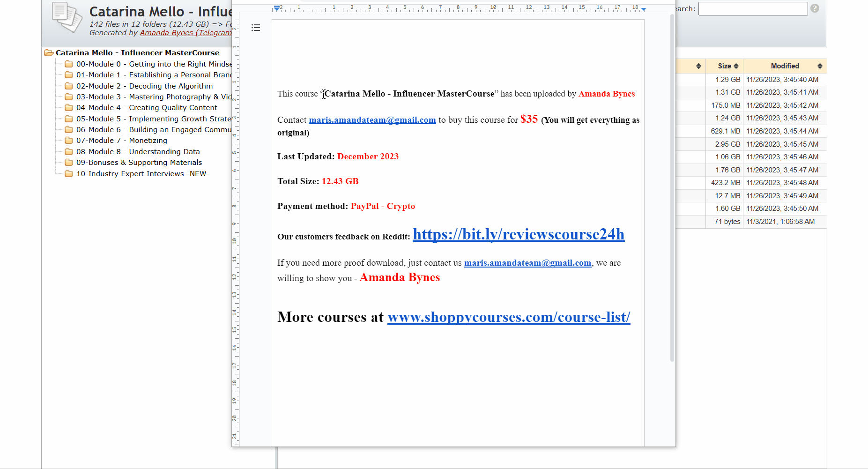Click the right indent marker on ruler

644,9
